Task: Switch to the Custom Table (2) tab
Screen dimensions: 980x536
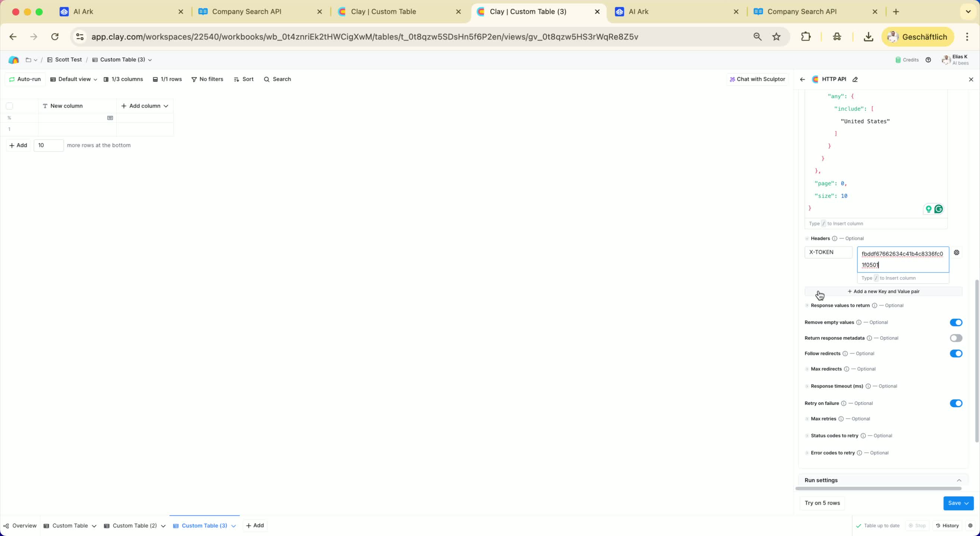Action: [135, 525]
